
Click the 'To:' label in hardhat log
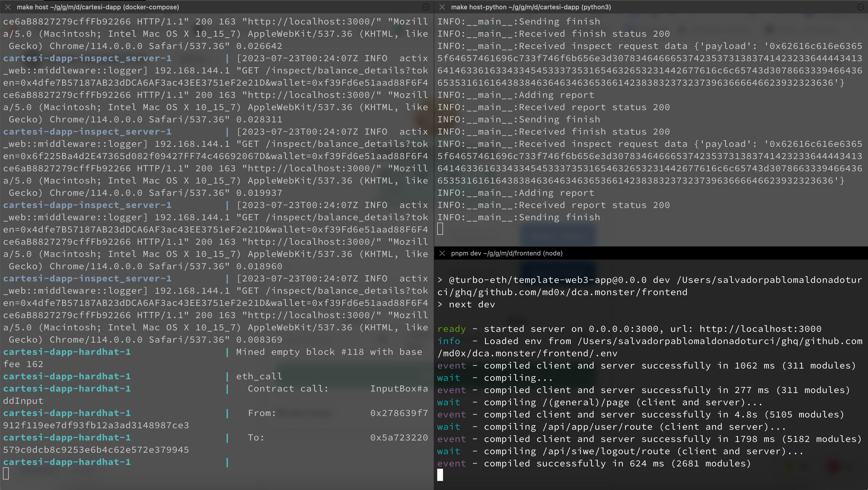(256, 438)
